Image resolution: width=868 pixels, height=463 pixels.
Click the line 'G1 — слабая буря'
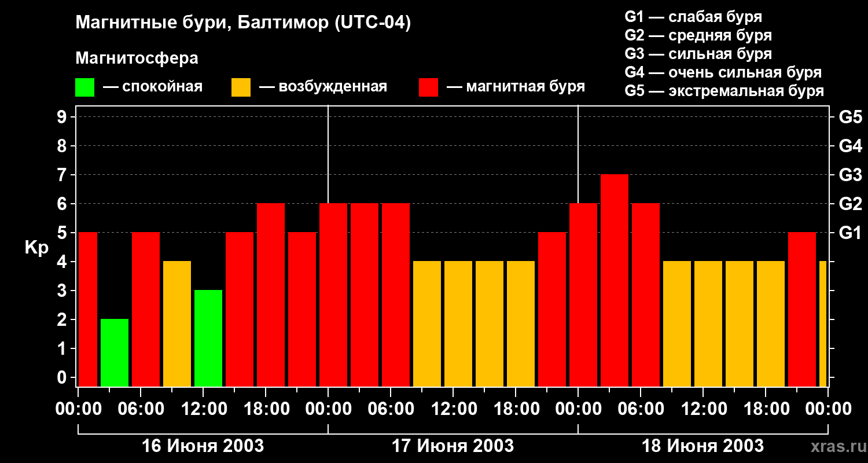coord(693,17)
